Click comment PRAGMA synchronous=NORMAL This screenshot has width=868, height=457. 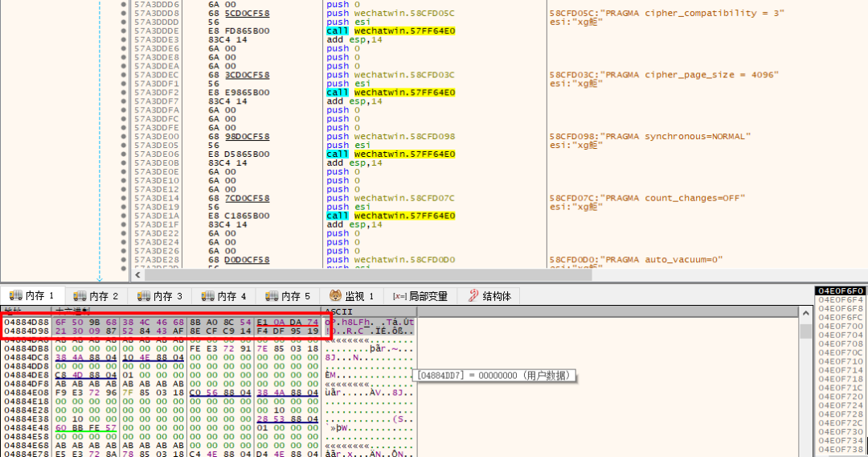point(650,137)
